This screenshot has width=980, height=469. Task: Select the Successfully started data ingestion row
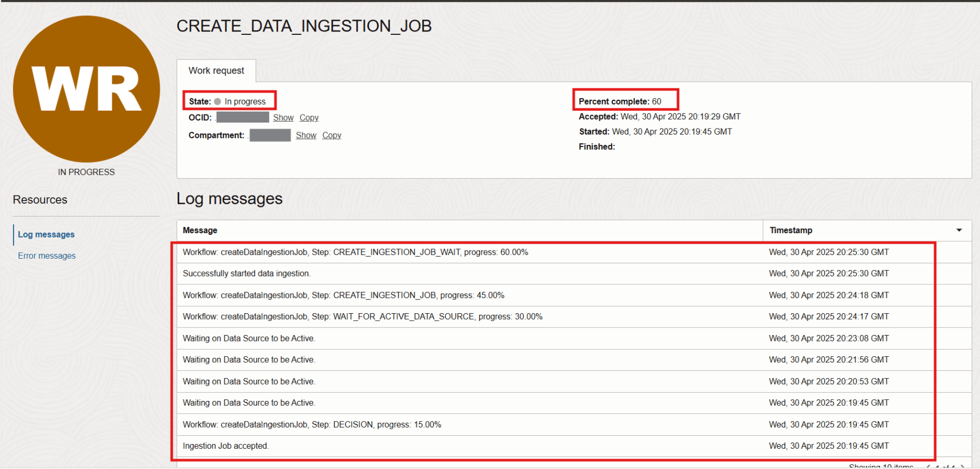click(x=246, y=273)
